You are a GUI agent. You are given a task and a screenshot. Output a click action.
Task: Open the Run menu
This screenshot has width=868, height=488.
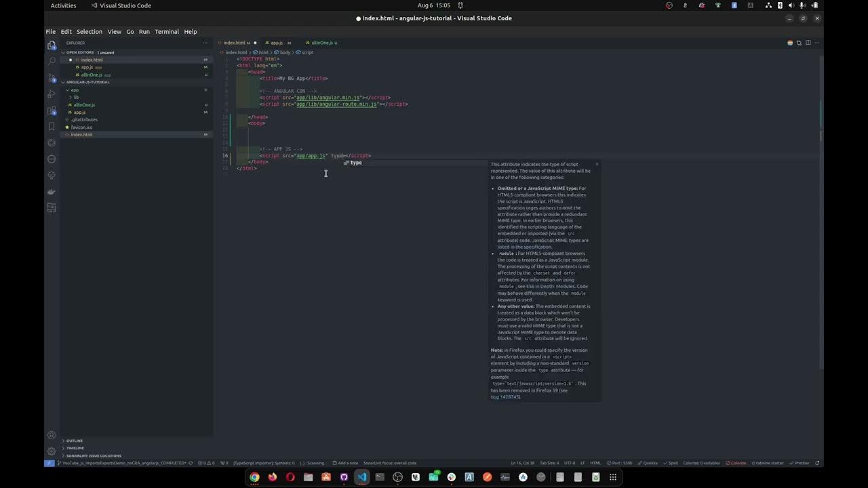pyautogui.click(x=144, y=31)
